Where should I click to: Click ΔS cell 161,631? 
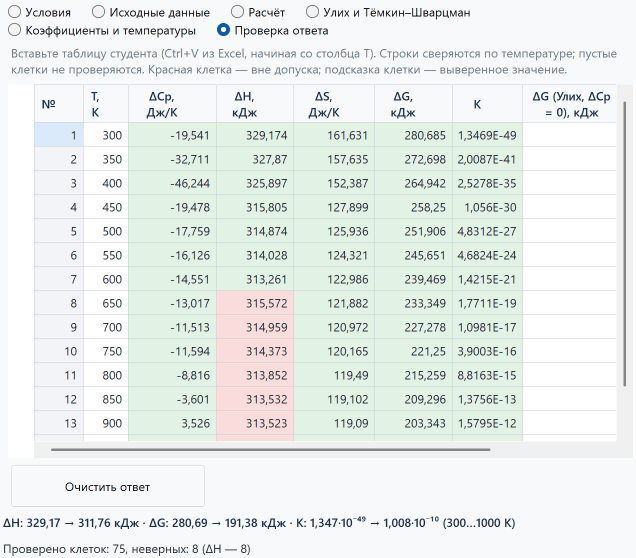coord(334,135)
